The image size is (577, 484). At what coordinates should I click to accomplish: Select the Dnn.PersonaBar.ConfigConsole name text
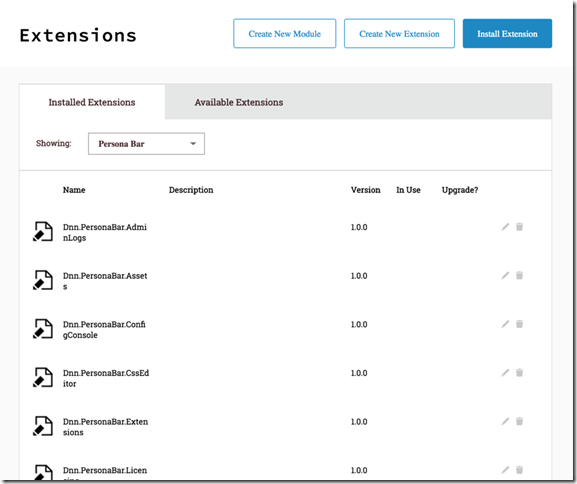[104, 329]
